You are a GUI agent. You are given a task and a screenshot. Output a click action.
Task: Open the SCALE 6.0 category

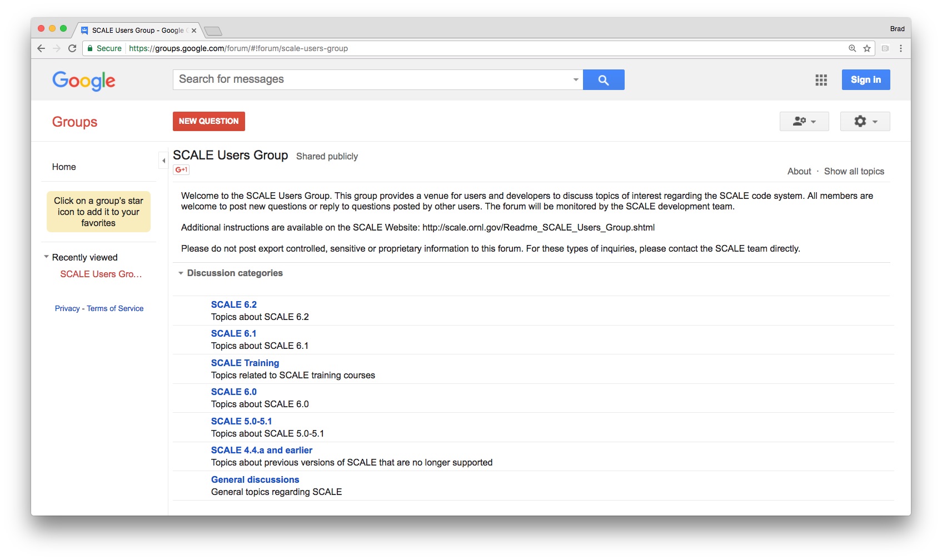234,392
